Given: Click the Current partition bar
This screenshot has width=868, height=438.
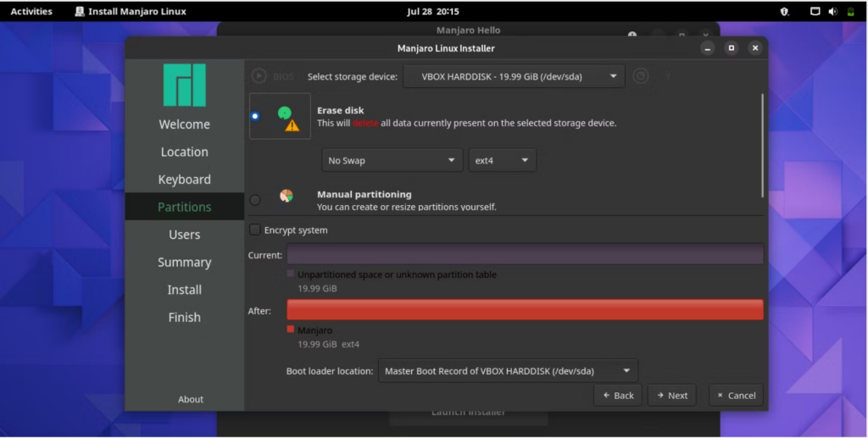Looking at the screenshot, I should [x=525, y=254].
